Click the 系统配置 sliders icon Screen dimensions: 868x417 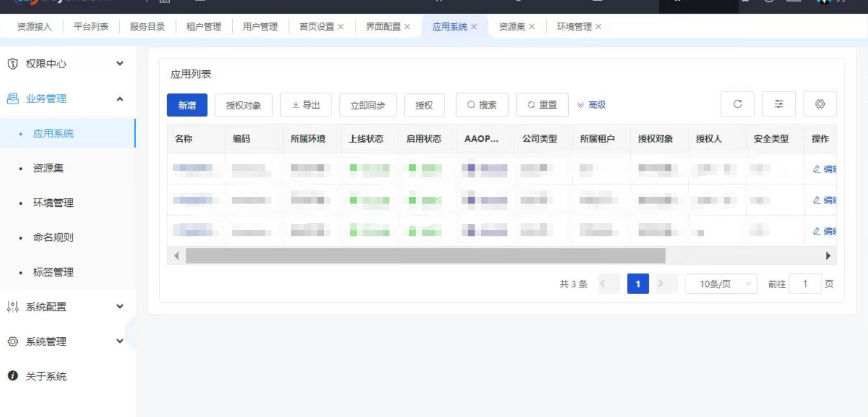click(13, 307)
